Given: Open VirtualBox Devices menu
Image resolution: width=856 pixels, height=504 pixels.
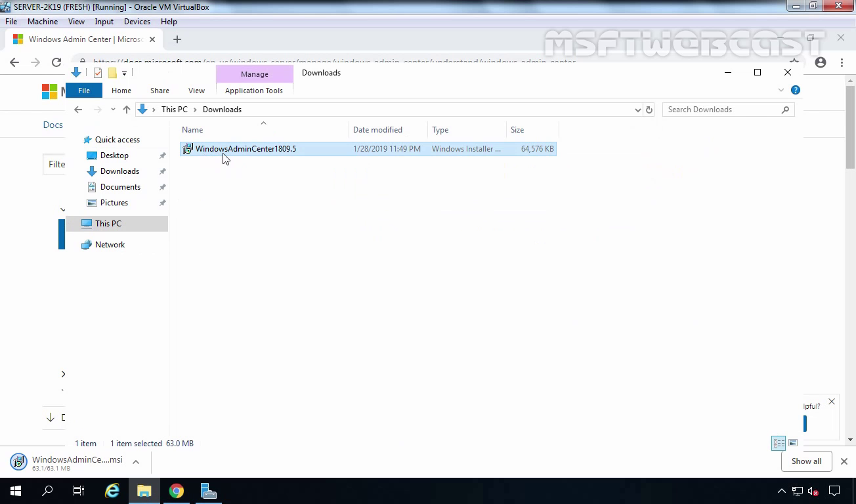Looking at the screenshot, I should pos(137,22).
